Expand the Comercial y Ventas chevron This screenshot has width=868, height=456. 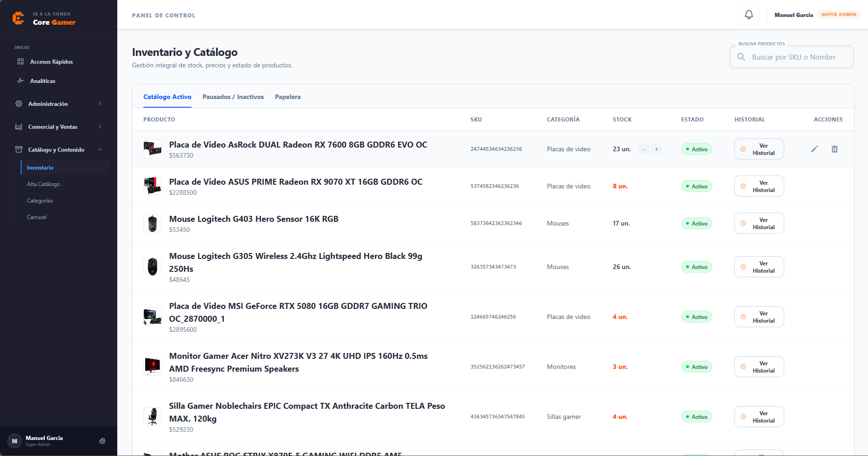tap(100, 126)
